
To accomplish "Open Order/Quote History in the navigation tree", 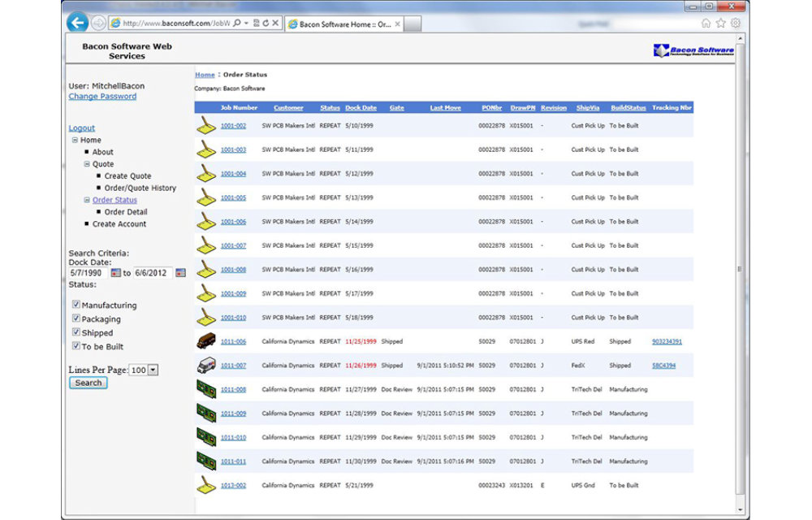I will [x=140, y=188].
